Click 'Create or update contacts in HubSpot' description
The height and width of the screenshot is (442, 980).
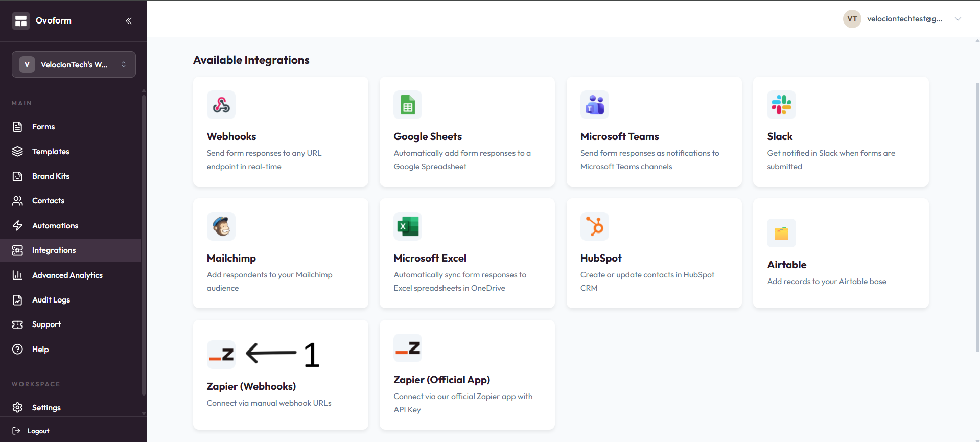(x=647, y=282)
